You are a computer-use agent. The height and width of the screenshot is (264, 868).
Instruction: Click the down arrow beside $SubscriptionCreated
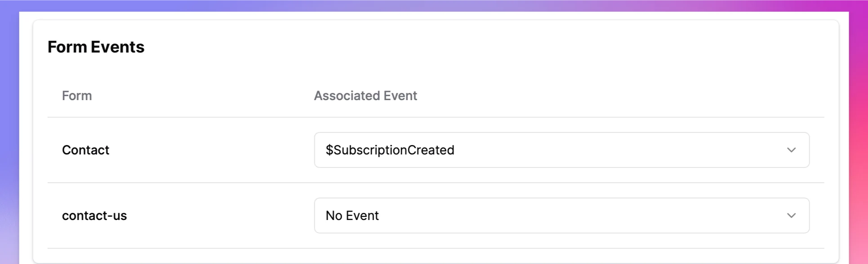pyautogui.click(x=791, y=150)
